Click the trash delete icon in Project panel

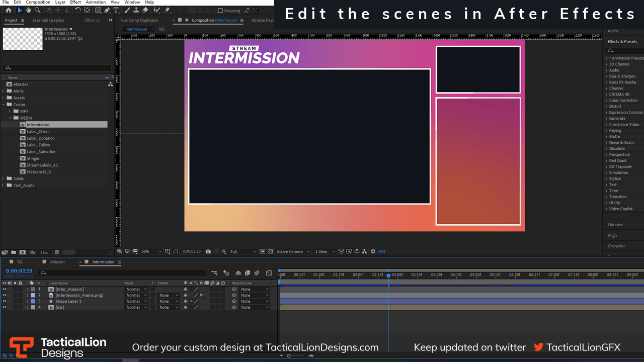click(x=57, y=252)
